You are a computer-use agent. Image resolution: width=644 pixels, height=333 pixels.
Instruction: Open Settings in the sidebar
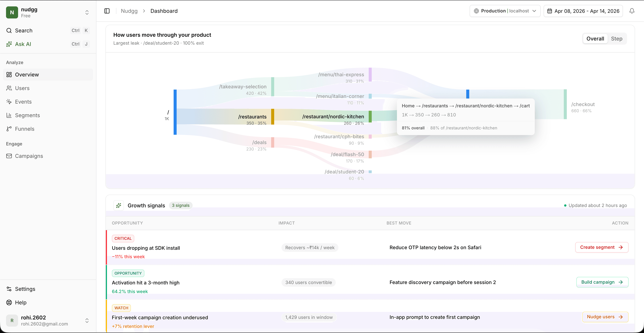48,289
